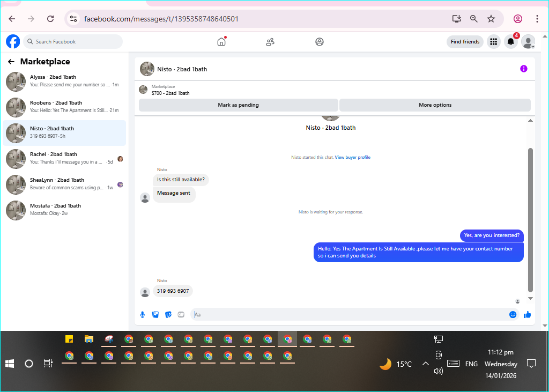This screenshot has height=392, width=549.
Task: Open Sticky Notes from the taskbar
Action: [x=69, y=339]
